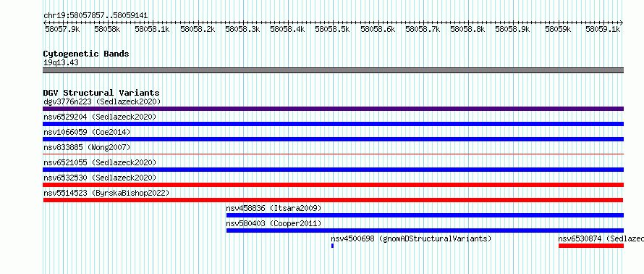Click the 58058.9k ruler position
644x274 pixels.
point(512,29)
